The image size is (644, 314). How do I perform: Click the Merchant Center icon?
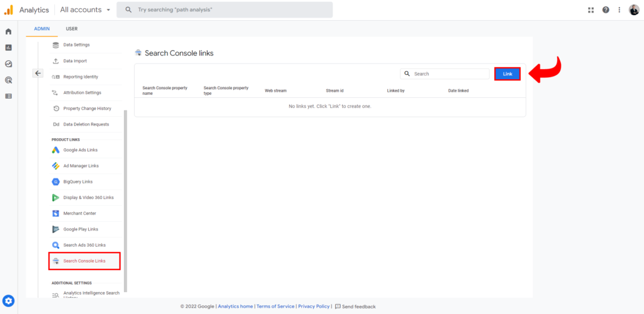(55, 214)
